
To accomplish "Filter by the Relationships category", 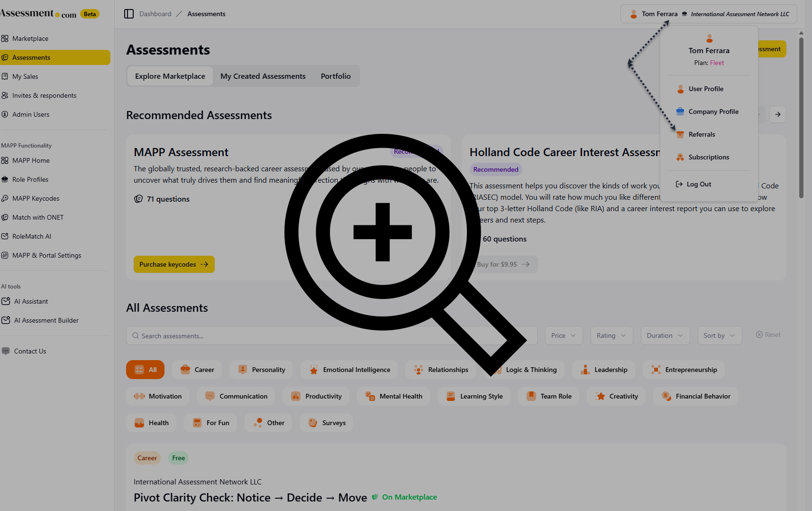I will pyautogui.click(x=441, y=370).
